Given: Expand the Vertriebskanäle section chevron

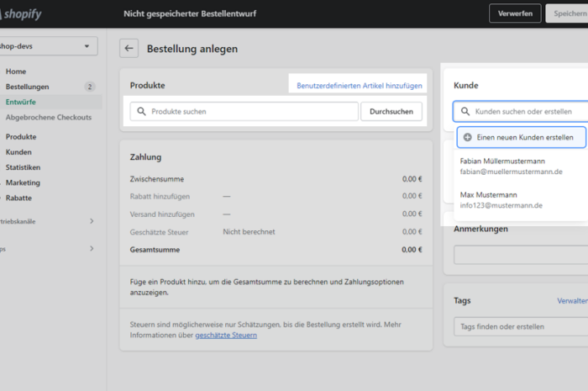Looking at the screenshot, I should coord(92,221).
